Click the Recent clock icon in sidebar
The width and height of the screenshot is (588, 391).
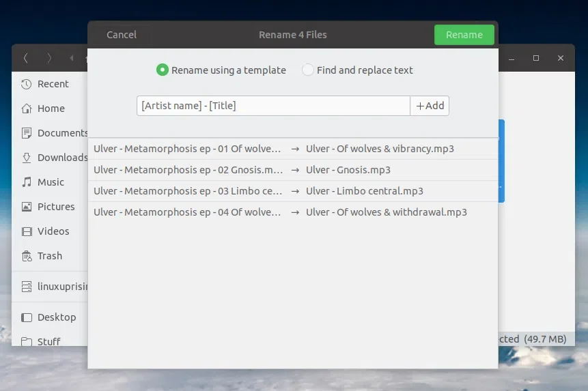[27, 84]
